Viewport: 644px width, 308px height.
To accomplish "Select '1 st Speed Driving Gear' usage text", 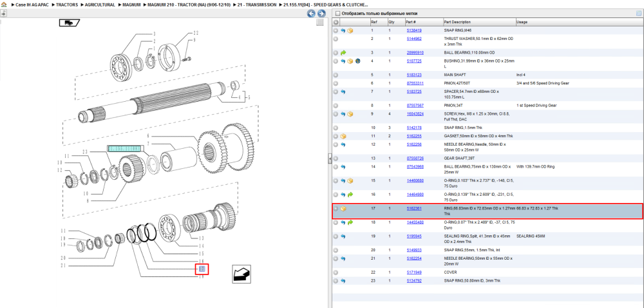I will click(x=536, y=106).
